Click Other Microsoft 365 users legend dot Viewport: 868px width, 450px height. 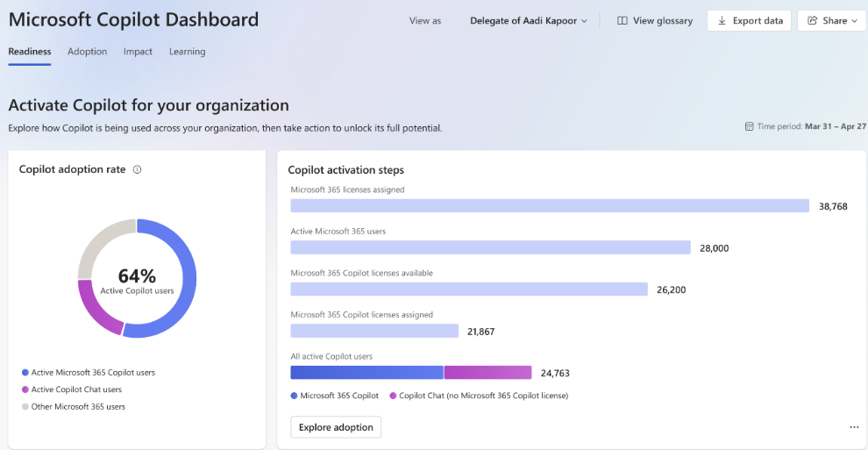(25, 407)
